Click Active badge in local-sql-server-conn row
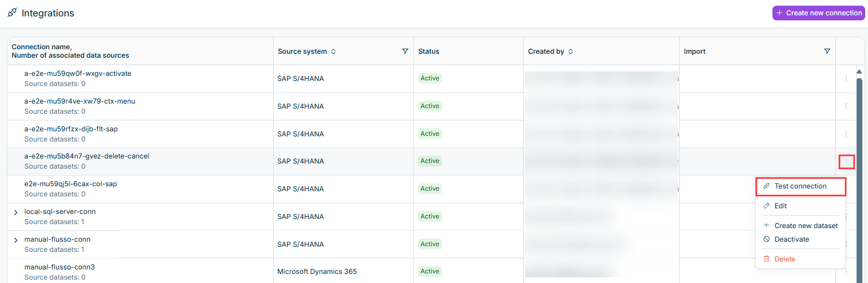 430,216
